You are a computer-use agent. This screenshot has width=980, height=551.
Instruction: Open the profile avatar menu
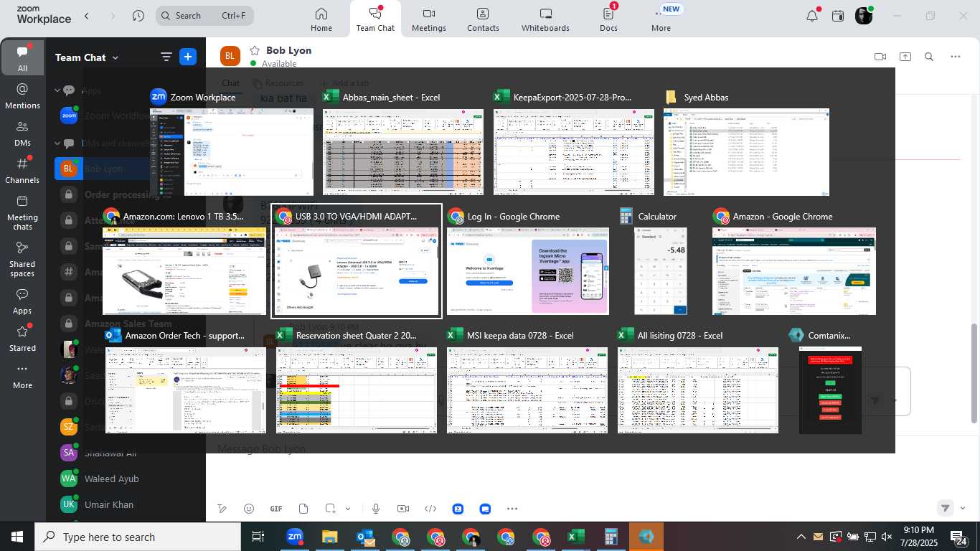(x=864, y=16)
